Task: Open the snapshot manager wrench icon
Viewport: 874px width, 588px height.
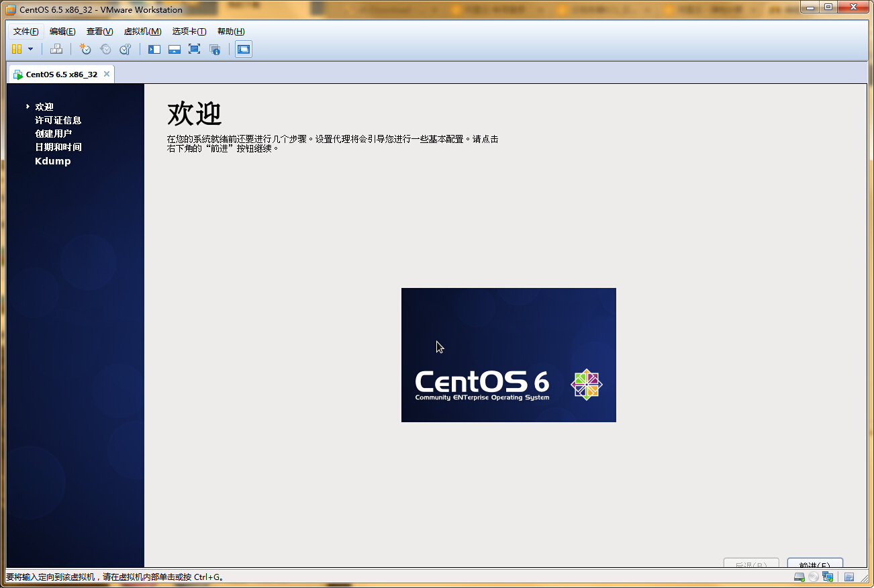Action: tap(125, 49)
